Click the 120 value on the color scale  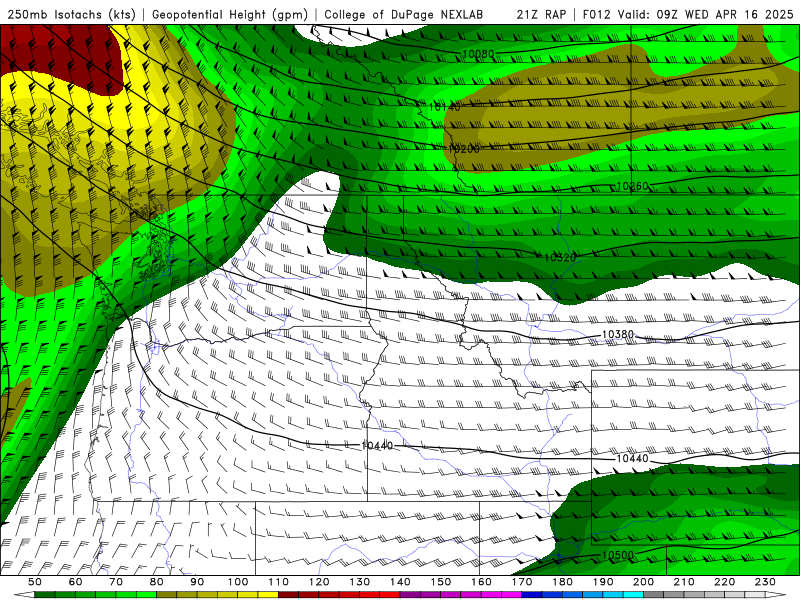pos(319,582)
